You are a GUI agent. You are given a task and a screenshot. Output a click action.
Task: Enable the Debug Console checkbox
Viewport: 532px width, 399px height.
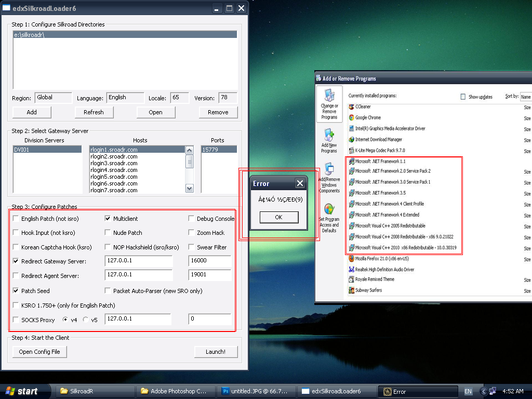191,219
